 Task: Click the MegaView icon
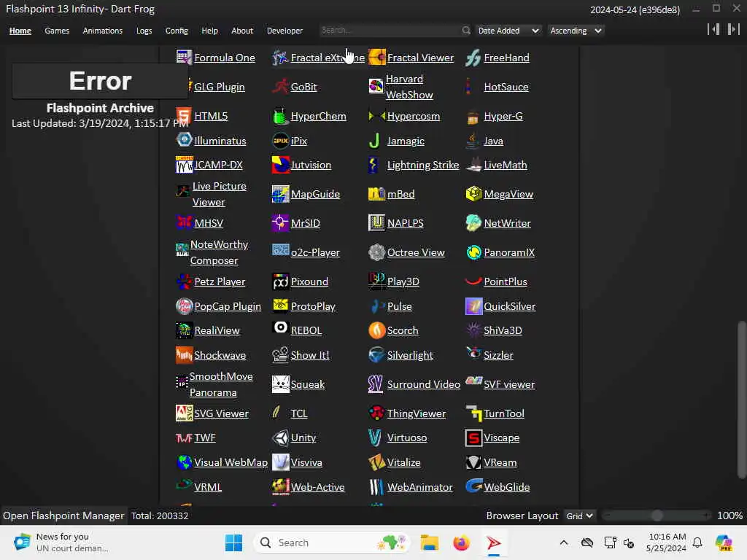click(x=473, y=194)
